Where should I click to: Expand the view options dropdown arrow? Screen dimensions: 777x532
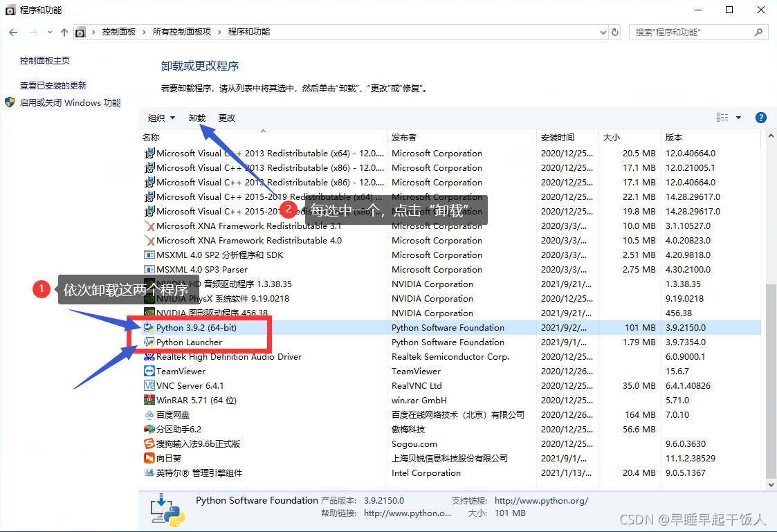pyautogui.click(x=738, y=118)
